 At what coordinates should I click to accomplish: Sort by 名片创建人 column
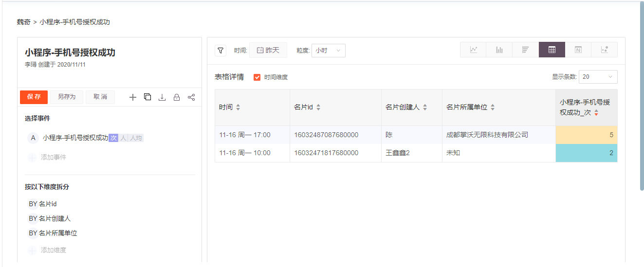425,107
